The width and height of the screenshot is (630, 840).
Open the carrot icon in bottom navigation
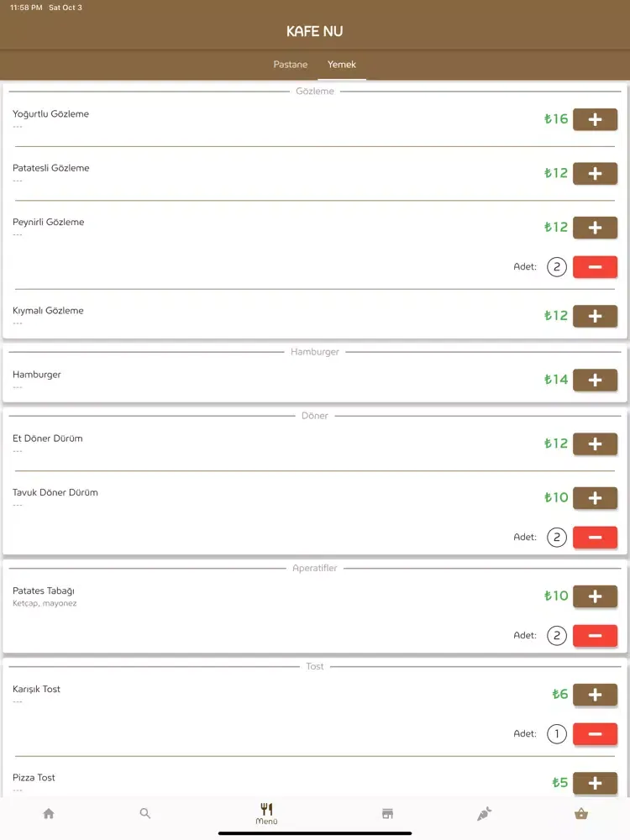[x=485, y=813]
